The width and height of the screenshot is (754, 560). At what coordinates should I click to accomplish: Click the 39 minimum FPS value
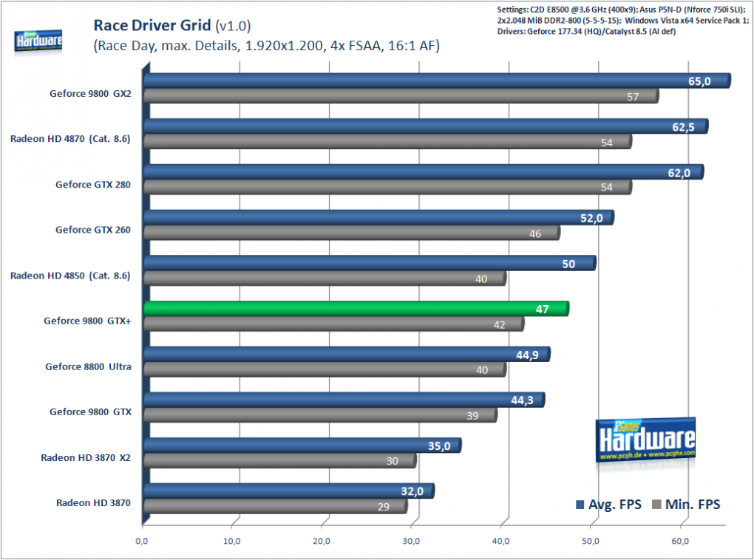pos(472,416)
